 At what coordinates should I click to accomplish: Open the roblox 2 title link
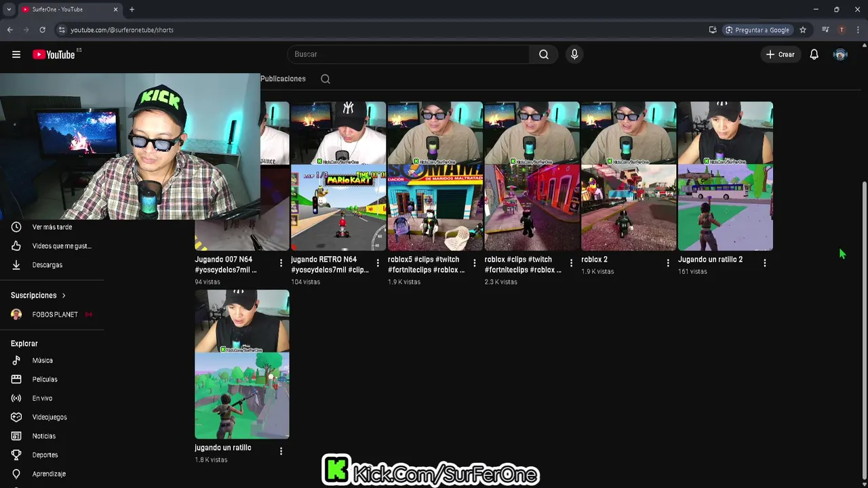pos(594,260)
